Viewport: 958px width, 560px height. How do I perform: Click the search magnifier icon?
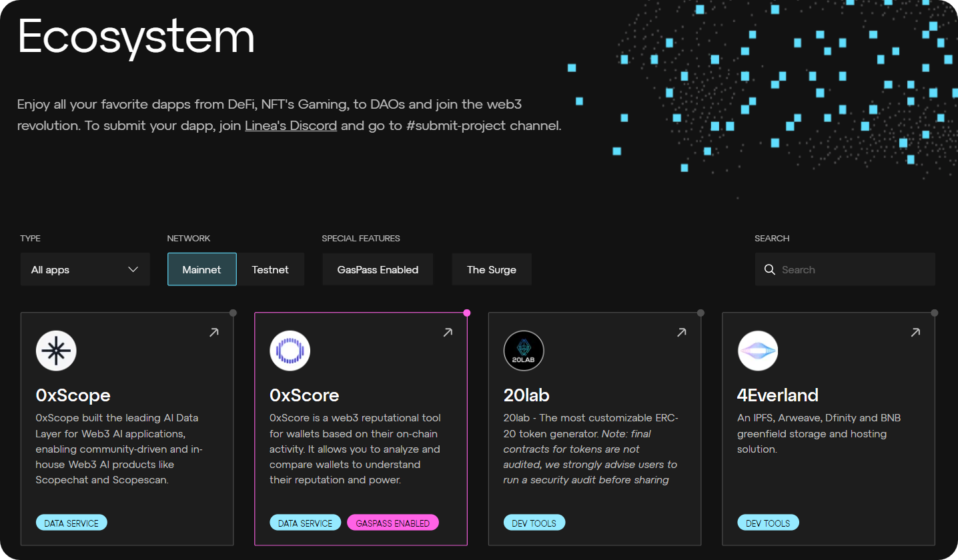pyautogui.click(x=770, y=269)
